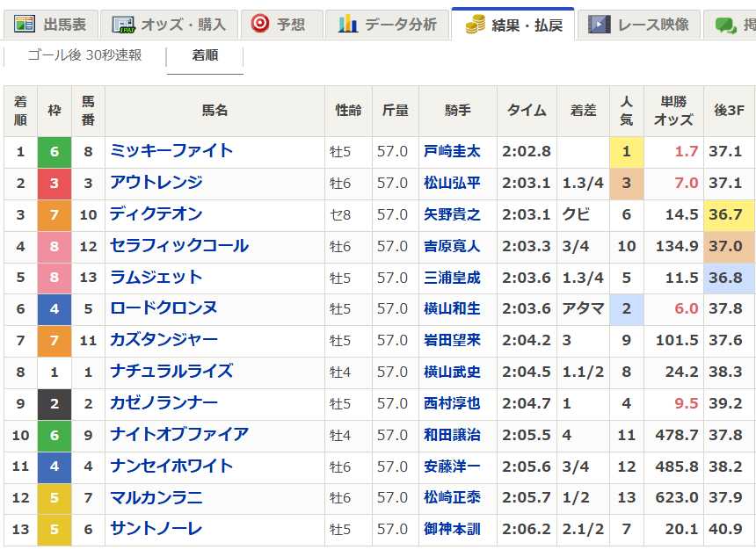Click the 後3F column header
756x557 pixels.
coord(730,111)
